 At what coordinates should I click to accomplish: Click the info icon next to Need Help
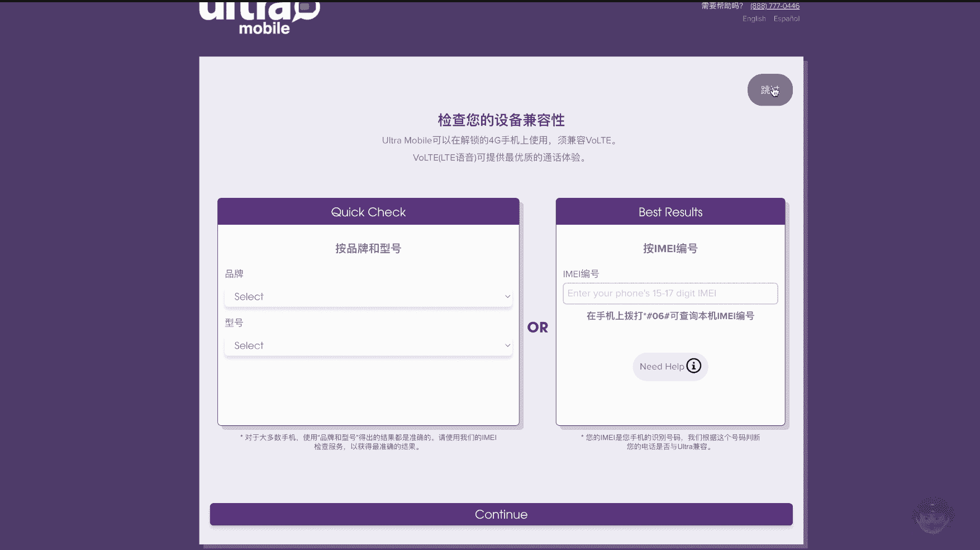[x=693, y=366]
